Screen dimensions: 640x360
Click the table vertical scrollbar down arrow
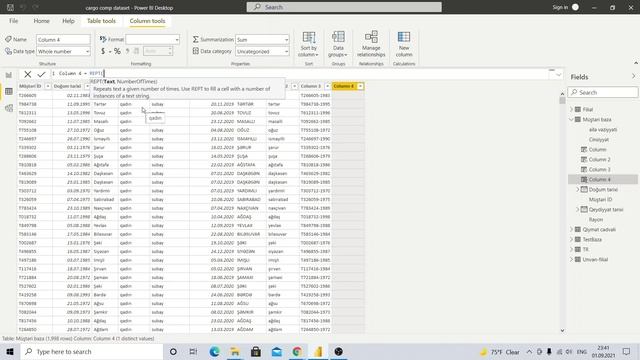pos(562,331)
